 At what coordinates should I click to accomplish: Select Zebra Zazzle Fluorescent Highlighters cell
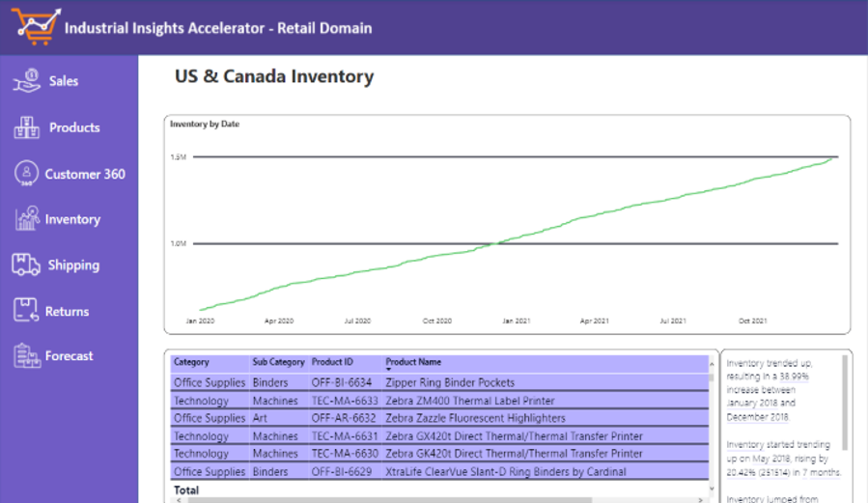click(476, 418)
